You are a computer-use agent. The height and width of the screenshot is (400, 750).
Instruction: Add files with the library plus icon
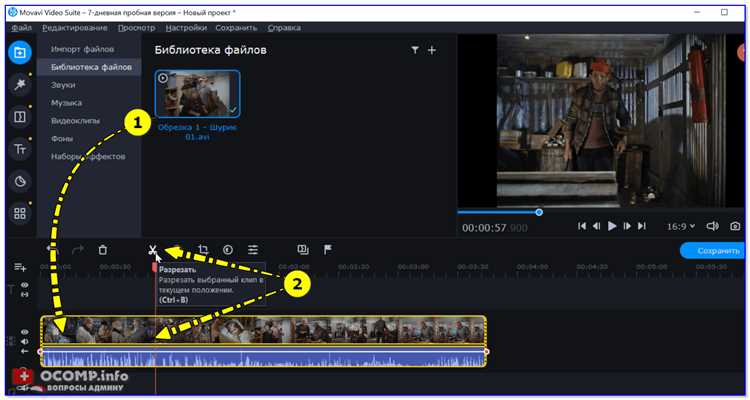[431, 50]
